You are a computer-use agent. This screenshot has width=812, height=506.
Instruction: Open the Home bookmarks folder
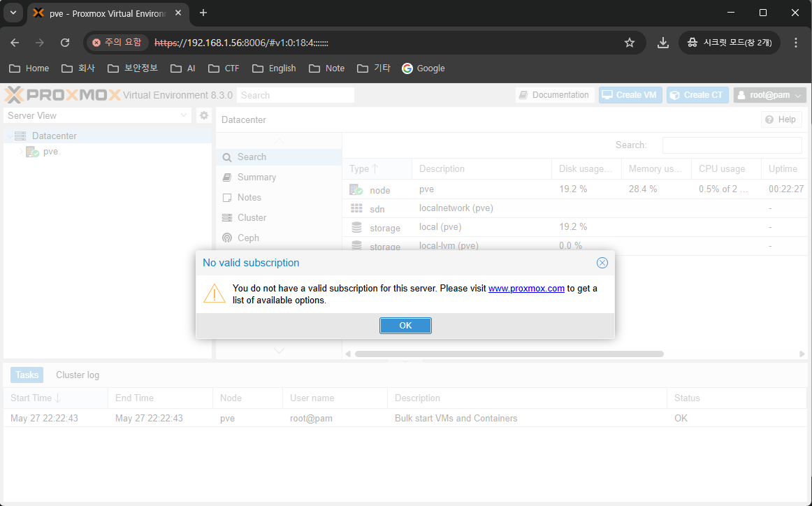pyautogui.click(x=29, y=68)
